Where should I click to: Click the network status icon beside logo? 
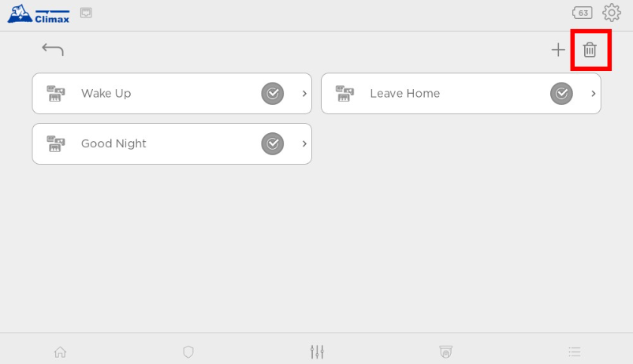coord(87,13)
